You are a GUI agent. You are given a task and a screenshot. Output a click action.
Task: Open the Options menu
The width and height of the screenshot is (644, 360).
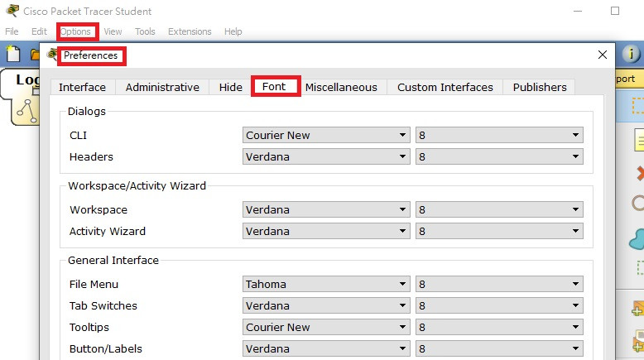tap(75, 31)
